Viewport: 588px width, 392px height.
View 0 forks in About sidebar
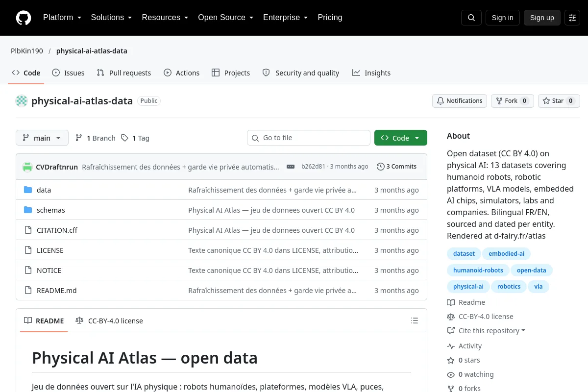click(464, 389)
